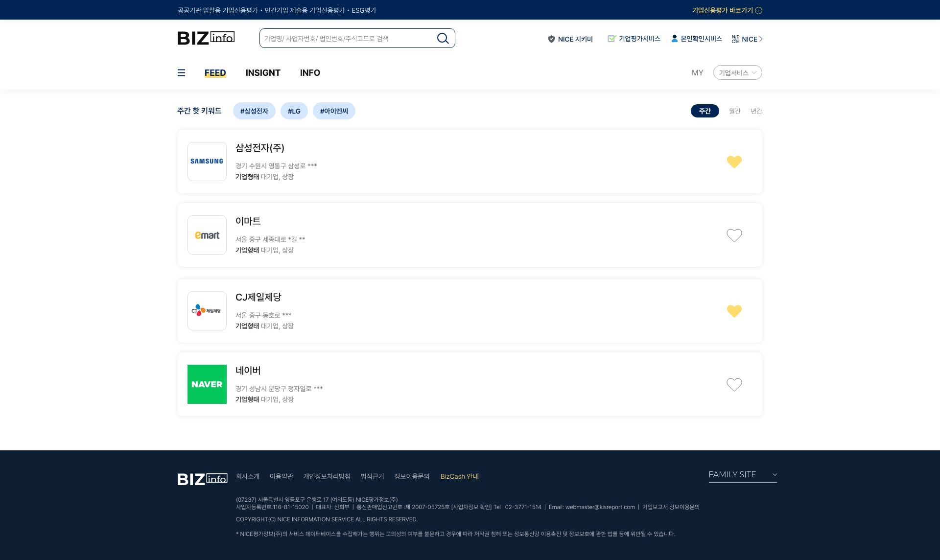Open the 법적근거 footer link
Screen dimensions: 940x560
(372, 476)
